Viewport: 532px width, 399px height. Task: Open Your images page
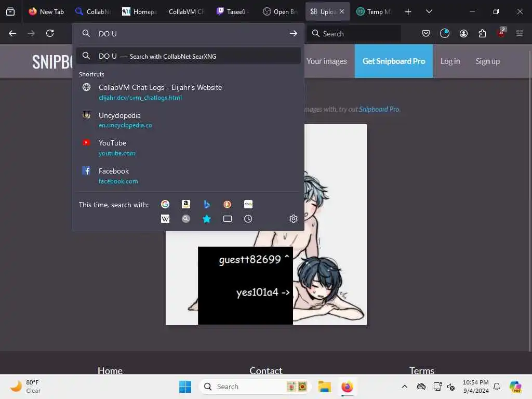327,61
